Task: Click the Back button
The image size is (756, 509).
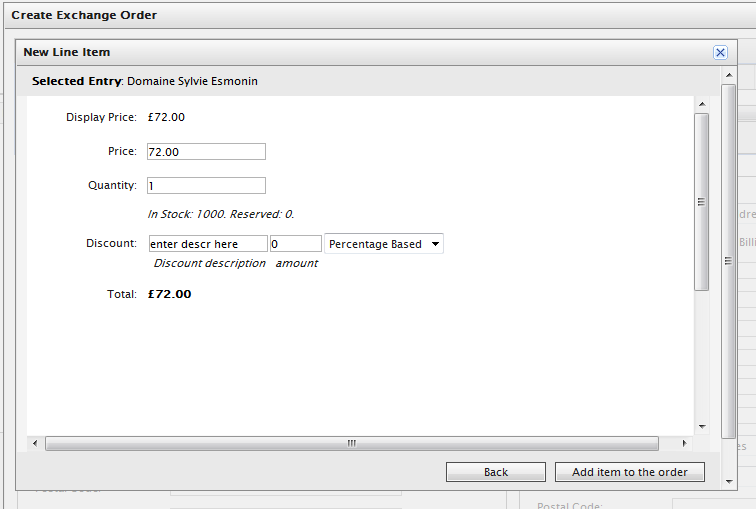Action: point(496,472)
